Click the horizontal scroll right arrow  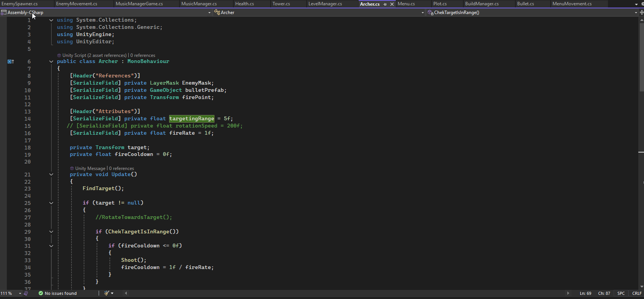point(568,293)
